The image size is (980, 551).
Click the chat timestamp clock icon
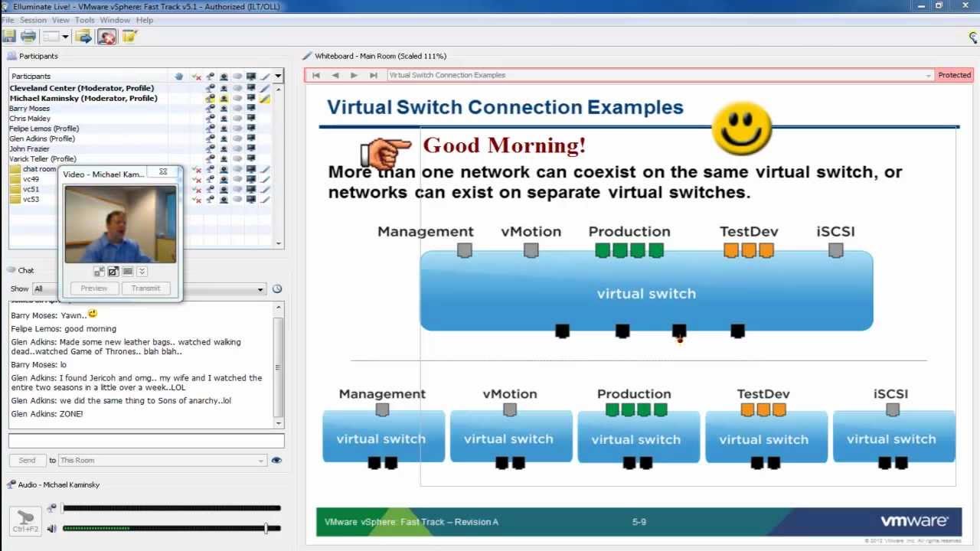coord(277,289)
